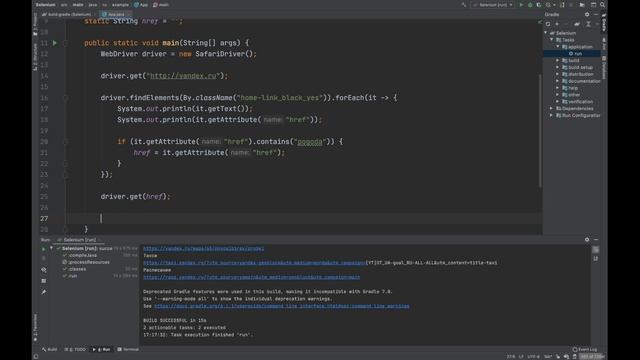Viewport: 640px width, 360px height.
Task: Click the Selenium breadcrumb in navigation bar
Action: [x=45, y=5]
